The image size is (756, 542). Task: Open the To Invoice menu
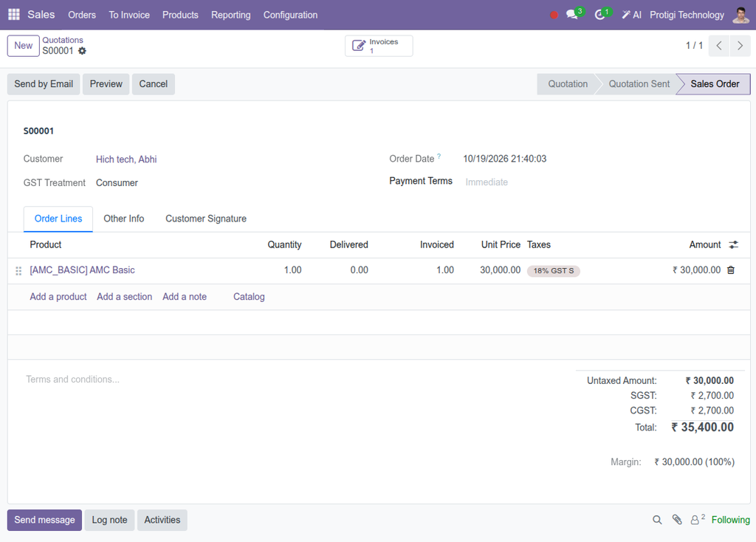(129, 15)
